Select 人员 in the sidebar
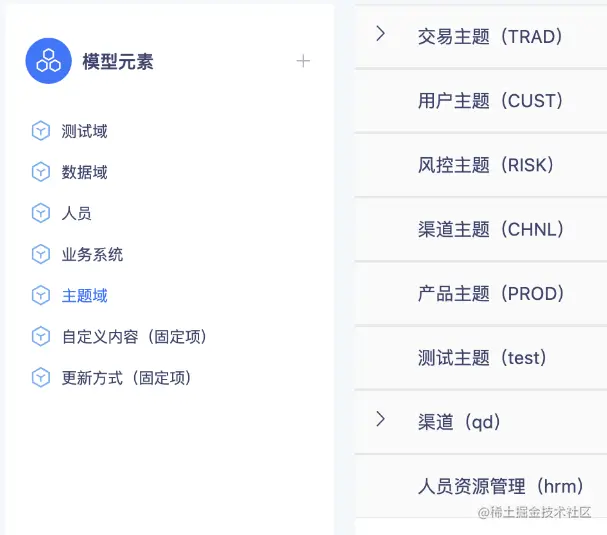Viewport: 607px width, 535px height. tap(77, 213)
